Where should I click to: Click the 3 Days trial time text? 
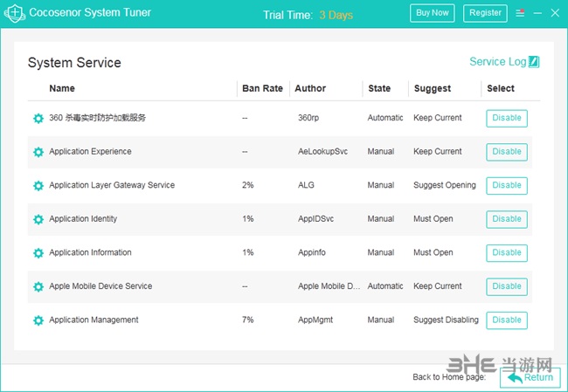(336, 15)
